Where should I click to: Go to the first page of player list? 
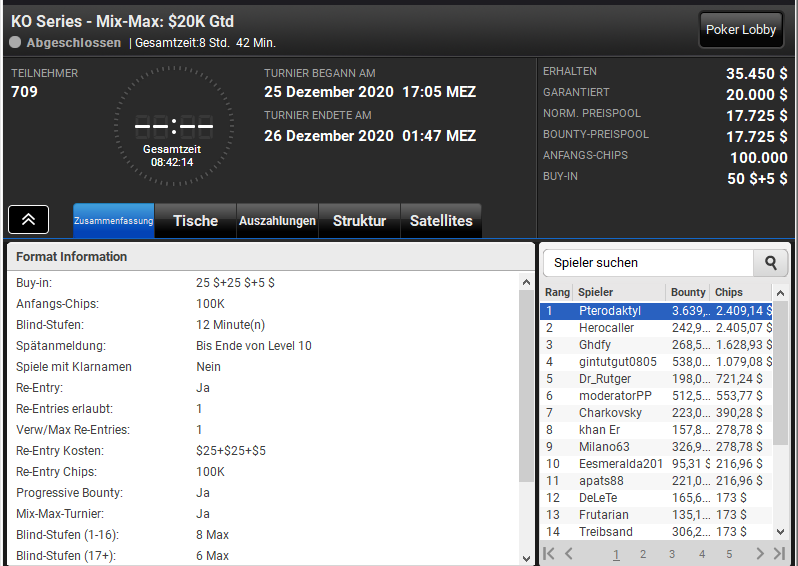pos(549,553)
